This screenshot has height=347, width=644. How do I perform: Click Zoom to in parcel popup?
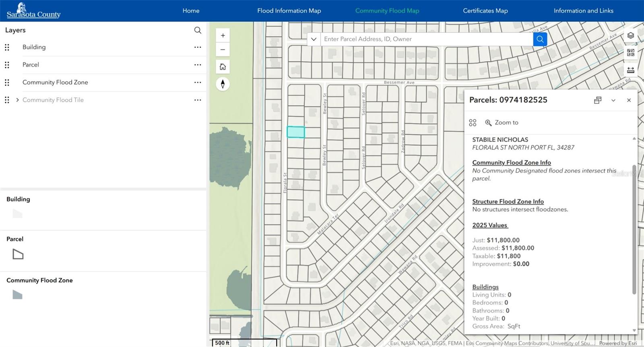coord(502,122)
